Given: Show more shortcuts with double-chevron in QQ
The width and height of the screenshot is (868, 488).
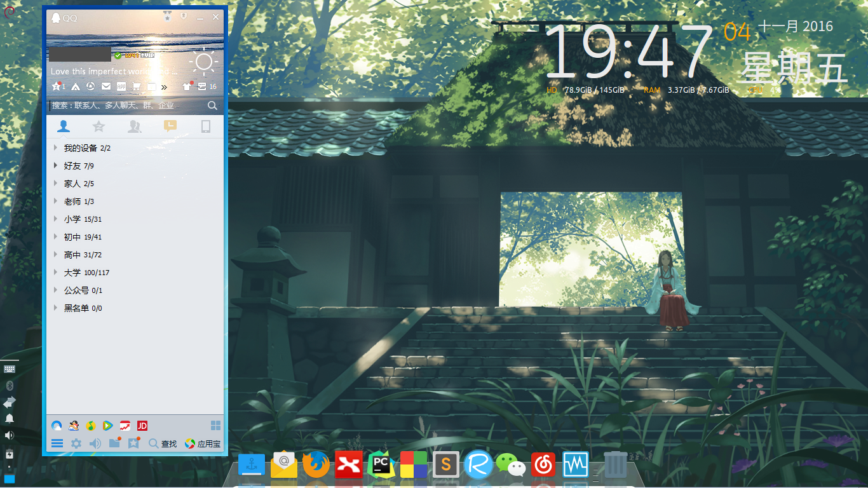Looking at the screenshot, I should 164,87.
